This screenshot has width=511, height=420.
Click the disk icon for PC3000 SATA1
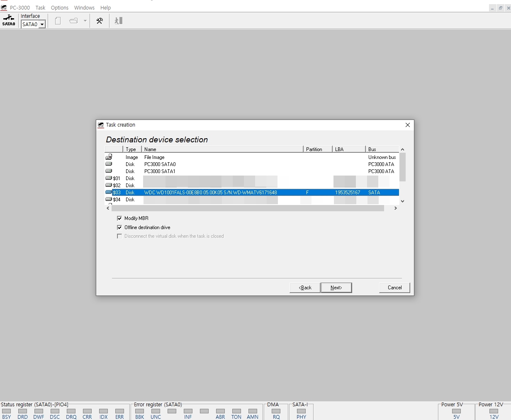click(109, 171)
